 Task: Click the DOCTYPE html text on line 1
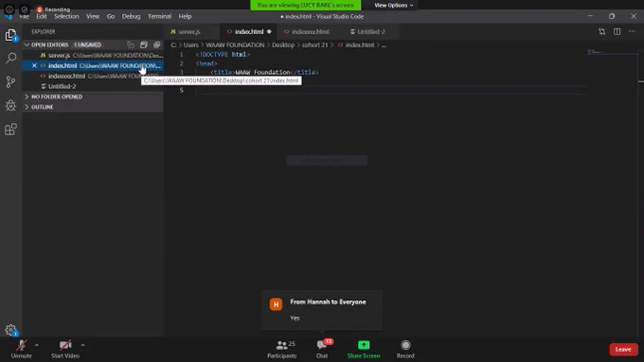(x=223, y=54)
